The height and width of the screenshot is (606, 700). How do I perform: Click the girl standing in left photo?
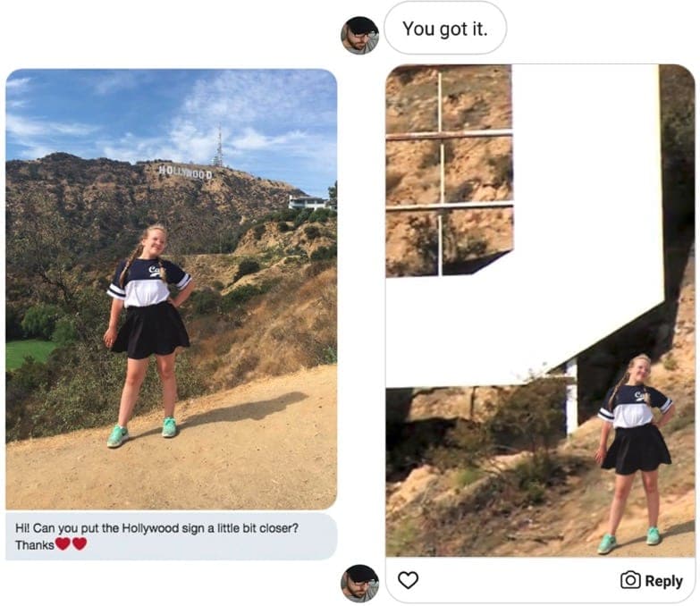(x=149, y=335)
